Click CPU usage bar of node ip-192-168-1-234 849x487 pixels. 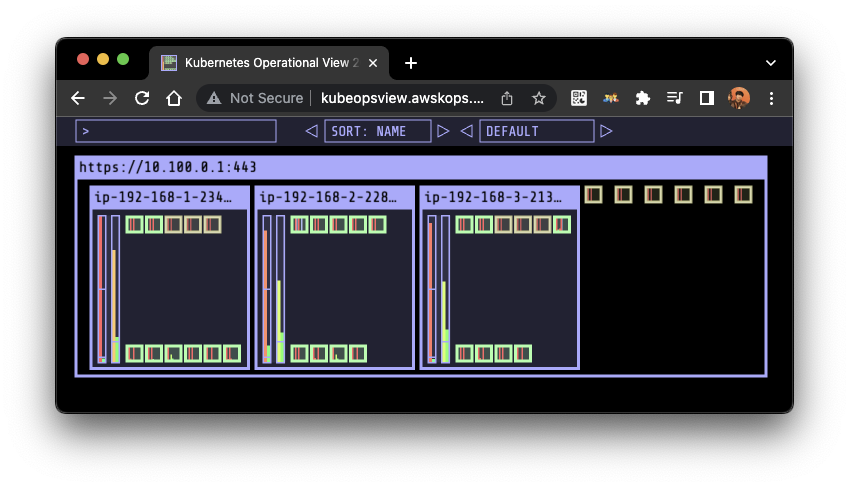102,289
